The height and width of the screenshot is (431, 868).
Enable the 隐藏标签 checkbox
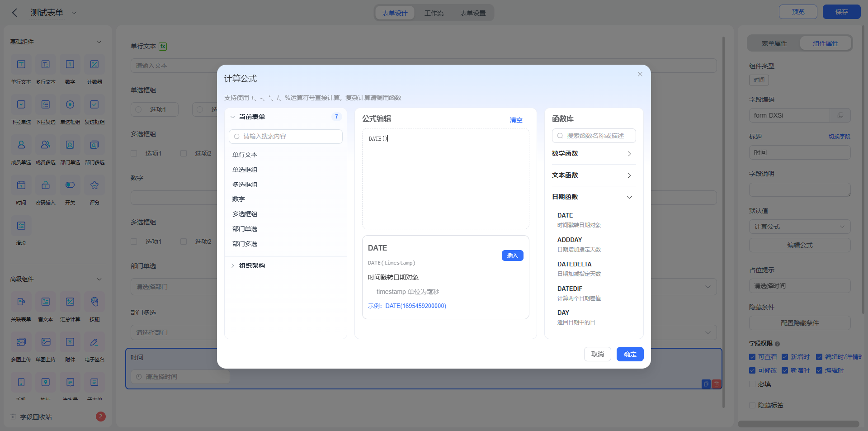[752, 405]
